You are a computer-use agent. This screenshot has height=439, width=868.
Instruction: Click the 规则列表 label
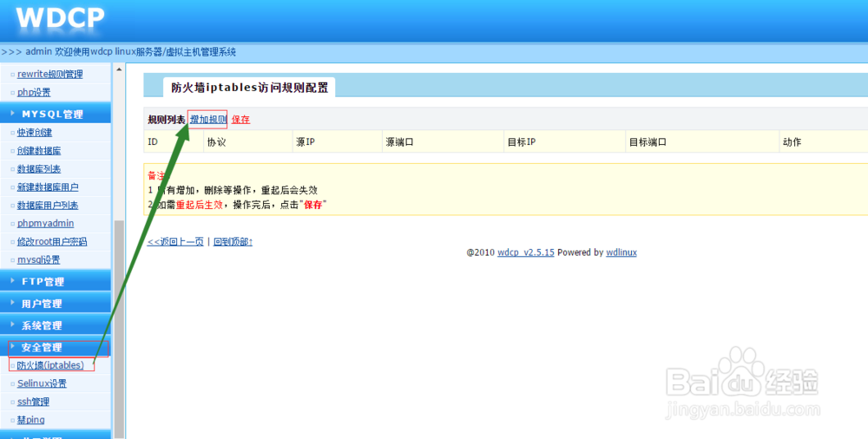coord(167,119)
